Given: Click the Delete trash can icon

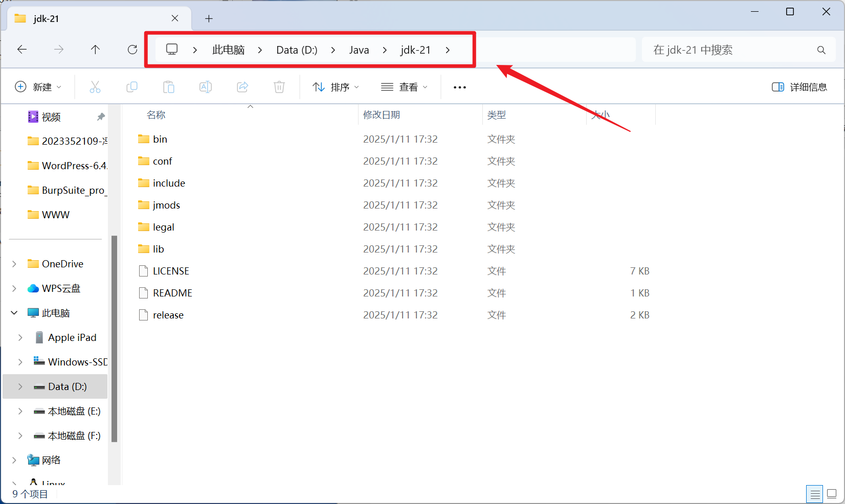Looking at the screenshot, I should pos(279,87).
